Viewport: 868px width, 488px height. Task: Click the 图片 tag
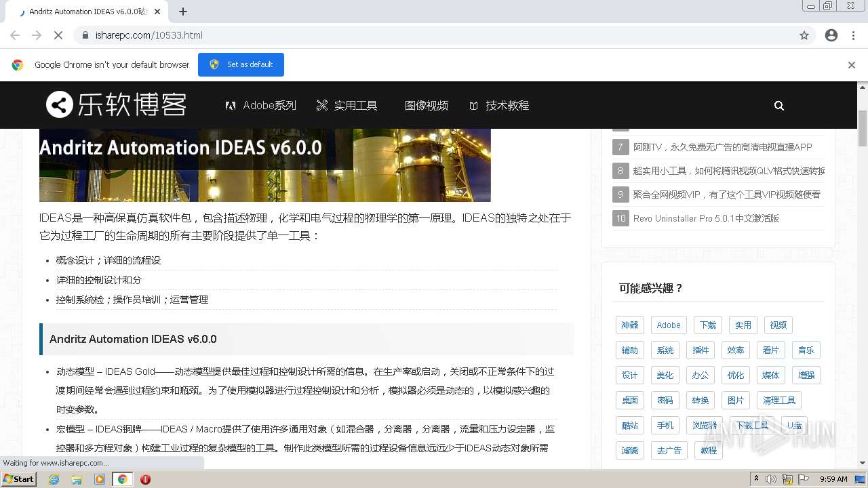736,401
